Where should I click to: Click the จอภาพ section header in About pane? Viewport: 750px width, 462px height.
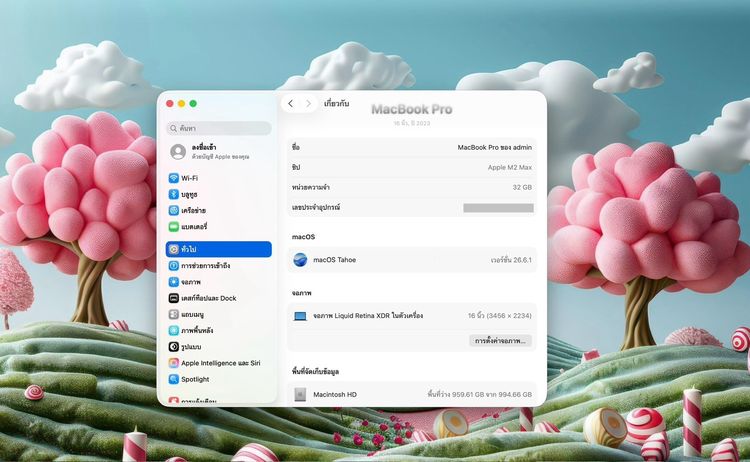tap(301, 293)
